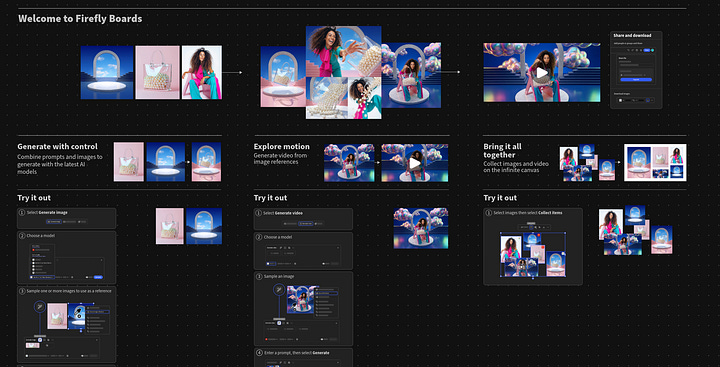This screenshot has width=720, height=367.
Task: Select blue arch image in the left Try it out area
Action: click(204, 226)
